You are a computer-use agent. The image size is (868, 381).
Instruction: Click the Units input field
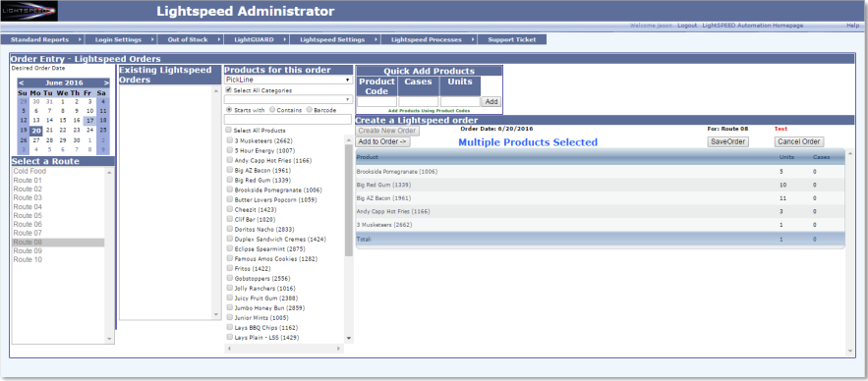[x=460, y=102]
